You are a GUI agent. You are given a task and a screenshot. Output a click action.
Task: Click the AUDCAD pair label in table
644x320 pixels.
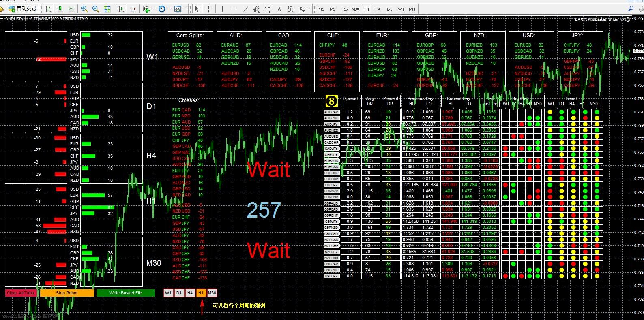[331, 112]
